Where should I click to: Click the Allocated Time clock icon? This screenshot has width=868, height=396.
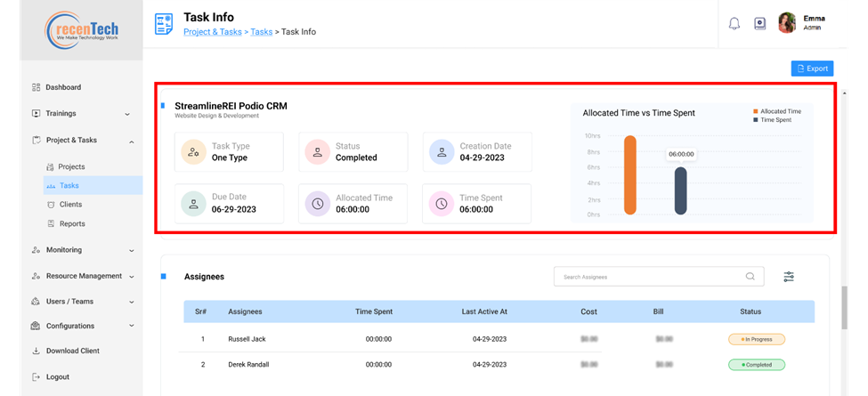318,204
